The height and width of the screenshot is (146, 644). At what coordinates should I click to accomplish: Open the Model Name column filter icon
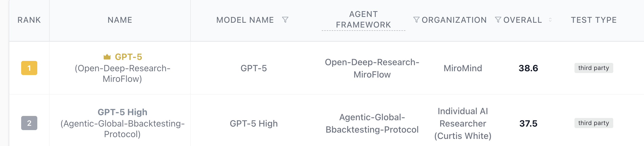[x=285, y=20]
